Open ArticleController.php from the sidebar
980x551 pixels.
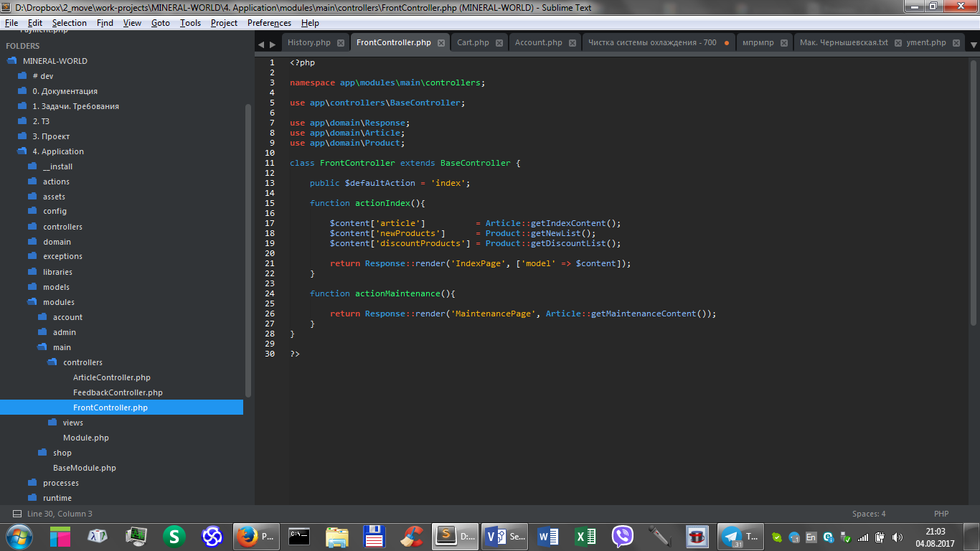point(111,377)
